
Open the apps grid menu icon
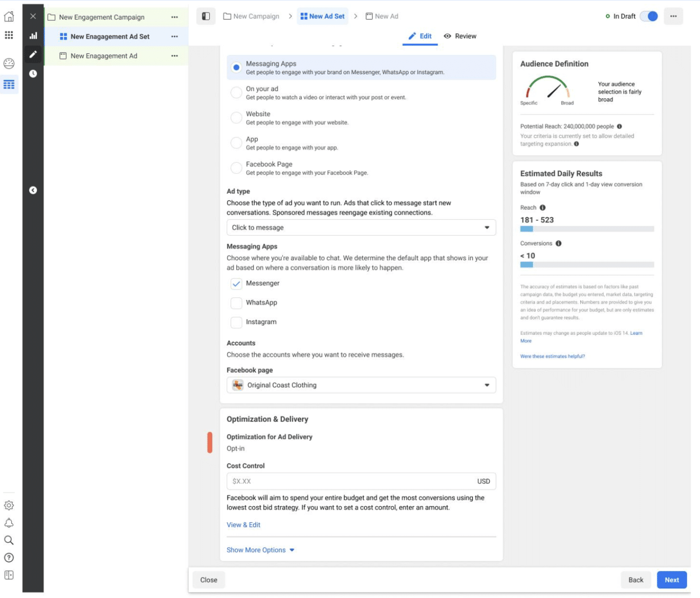click(x=9, y=35)
